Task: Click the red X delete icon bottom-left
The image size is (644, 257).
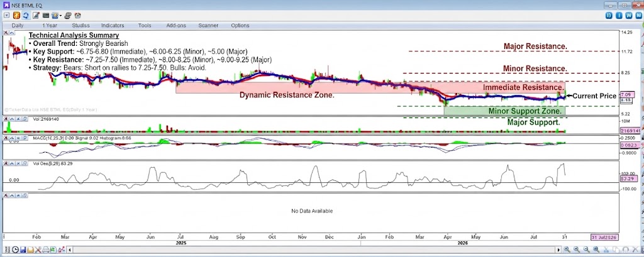Action: coord(38,249)
